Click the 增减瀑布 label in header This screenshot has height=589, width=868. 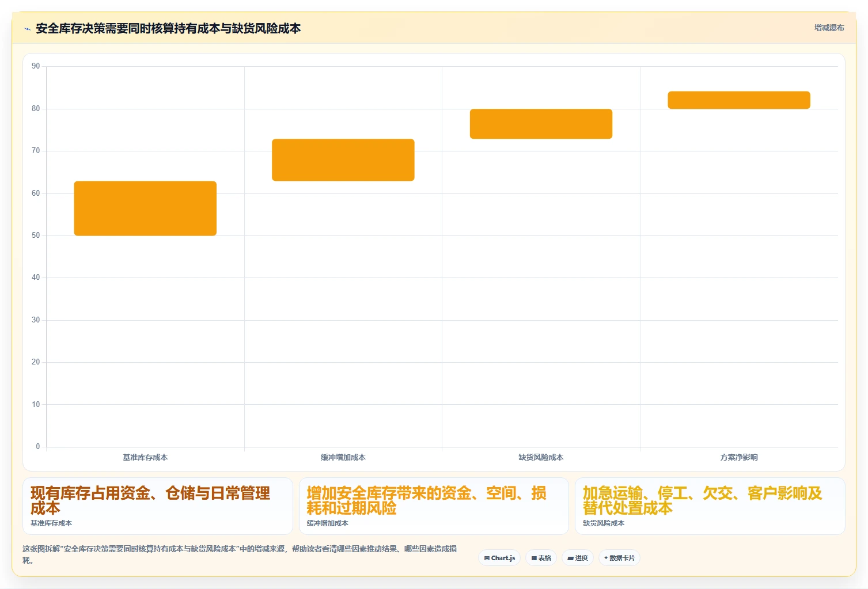pos(829,28)
